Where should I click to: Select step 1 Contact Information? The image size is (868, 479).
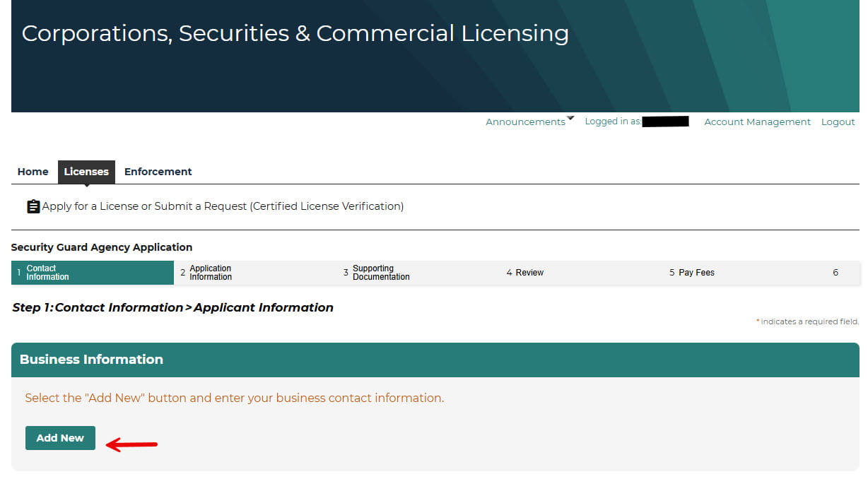coord(93,273)
